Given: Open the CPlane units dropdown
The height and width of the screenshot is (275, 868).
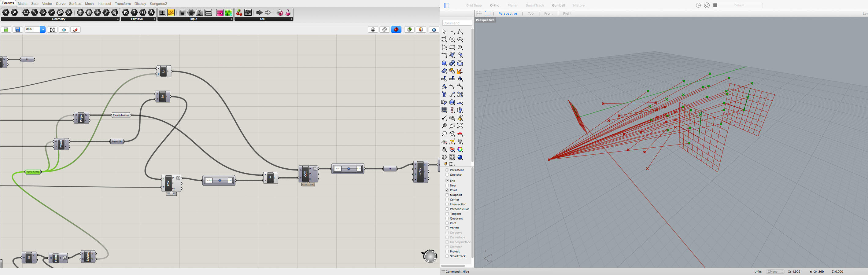Looking at the screenshot, I should (x=775, y=272).
